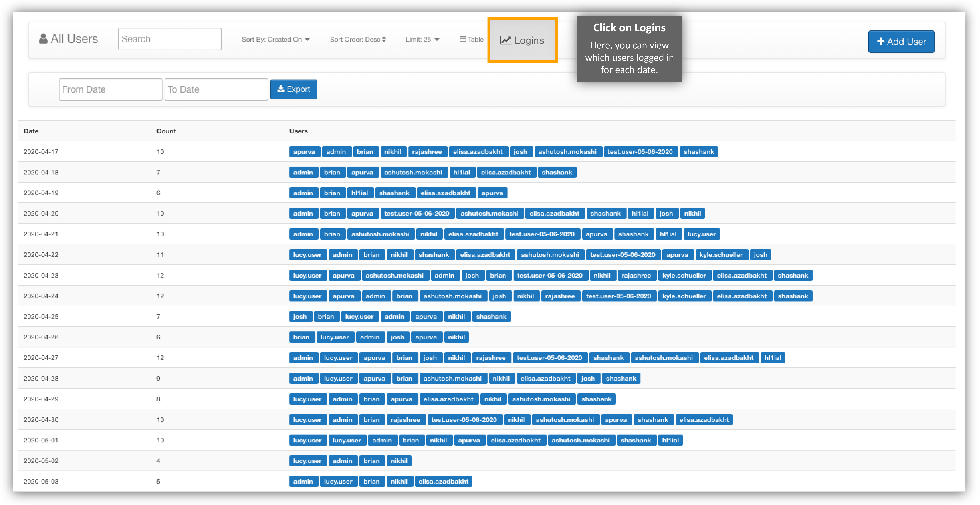Click the Count column header
The height and width of the screenshot is (505, 980).
coord(166,131)
